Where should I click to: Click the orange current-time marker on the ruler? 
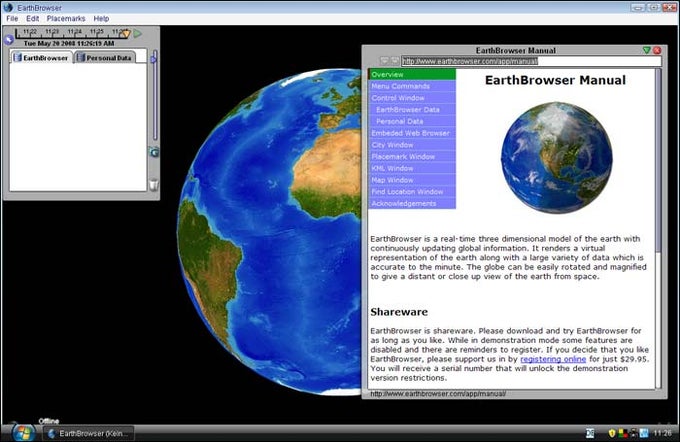(x=126, y=33)
